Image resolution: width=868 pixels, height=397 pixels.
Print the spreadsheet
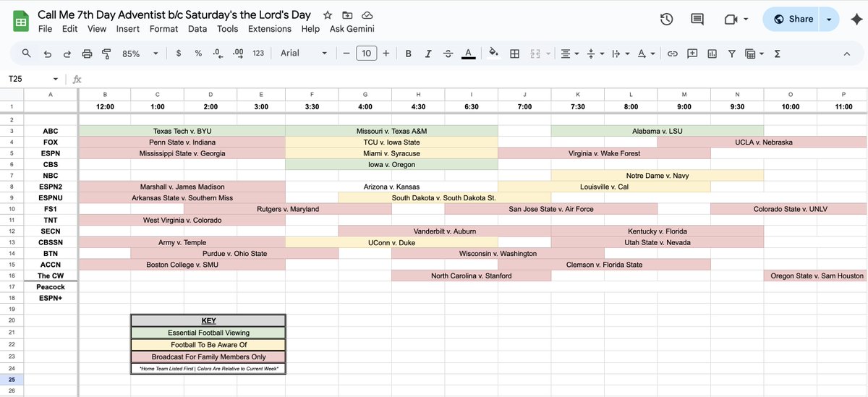(x=88, y=54)
